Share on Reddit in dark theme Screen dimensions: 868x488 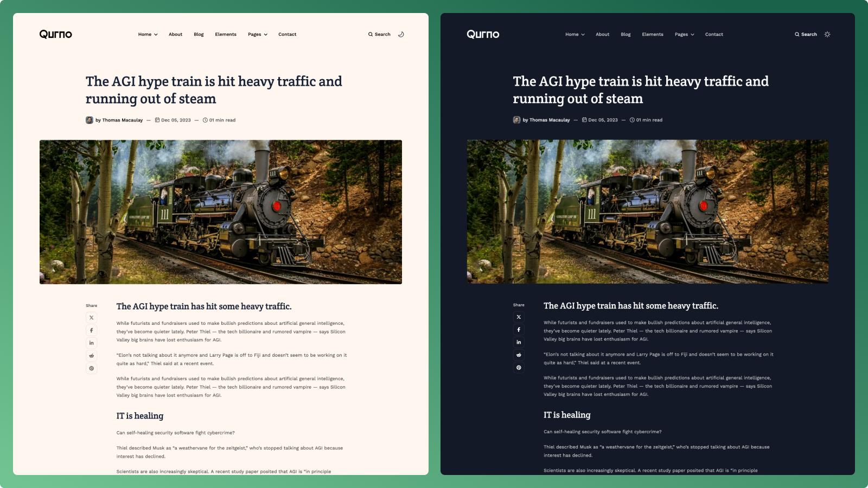coord(519,355)
